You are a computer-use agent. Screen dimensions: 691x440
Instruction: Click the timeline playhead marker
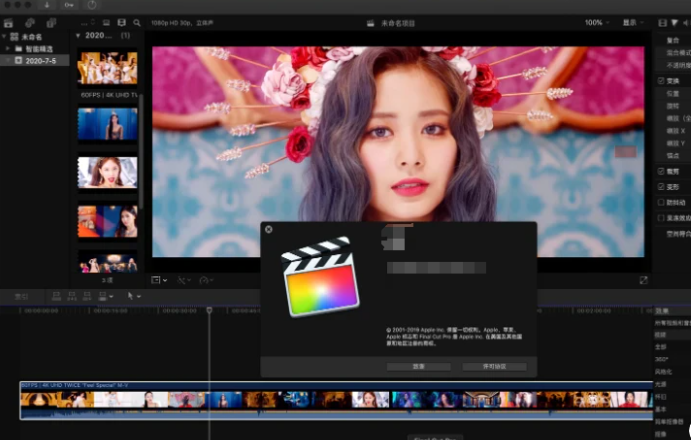(x=209, y=310)
